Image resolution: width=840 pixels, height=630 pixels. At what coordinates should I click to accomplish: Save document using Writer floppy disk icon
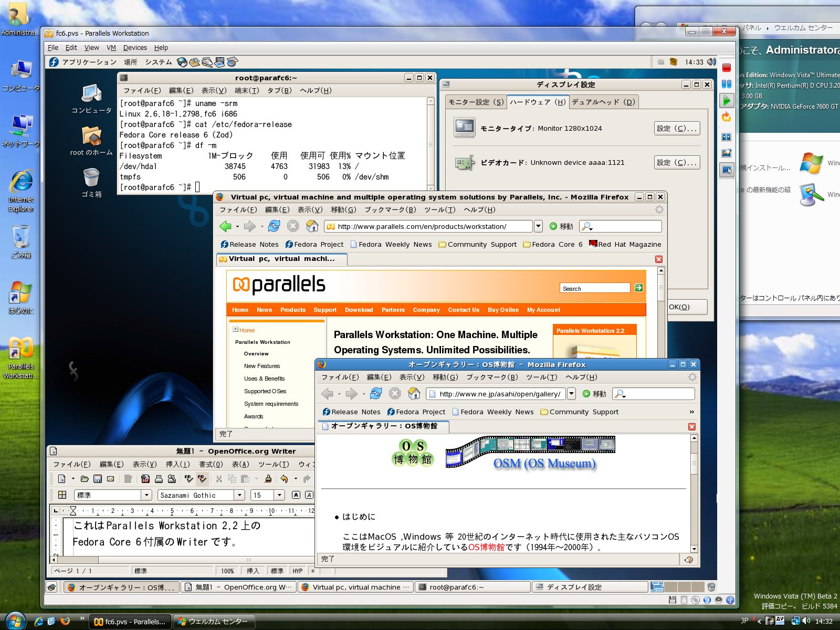click(98, 479)
